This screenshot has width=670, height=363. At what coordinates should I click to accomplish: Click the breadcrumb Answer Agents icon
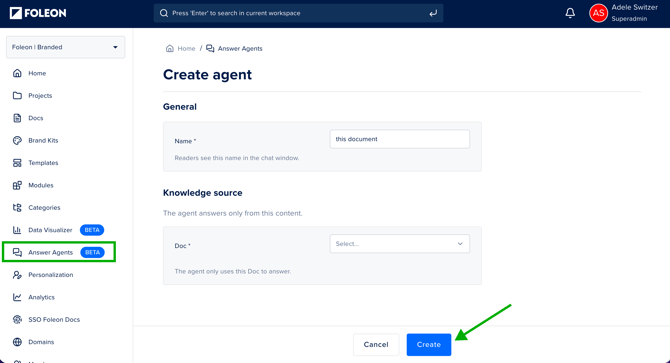coord(210,48)
